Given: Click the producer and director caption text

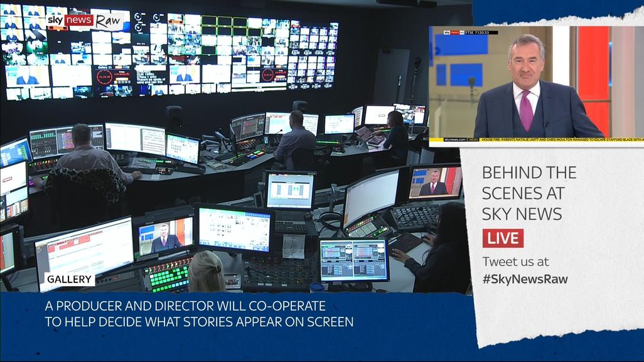Looking at the screenshot, I should point(198,314).
